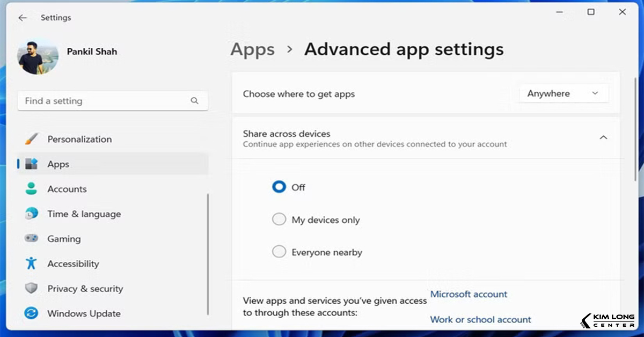Click the Find a setting search box
The height and width of the screenshot is (337, 644).
pos(105,101)
